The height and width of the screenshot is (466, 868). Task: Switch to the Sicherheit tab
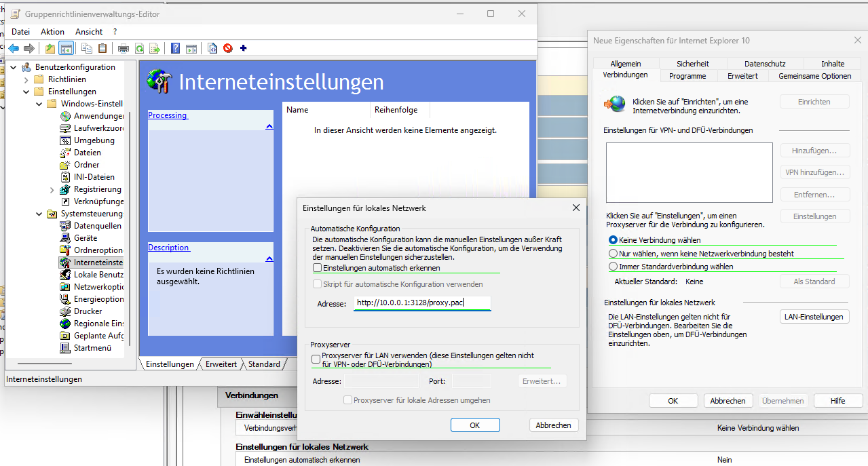click(692, 64)
